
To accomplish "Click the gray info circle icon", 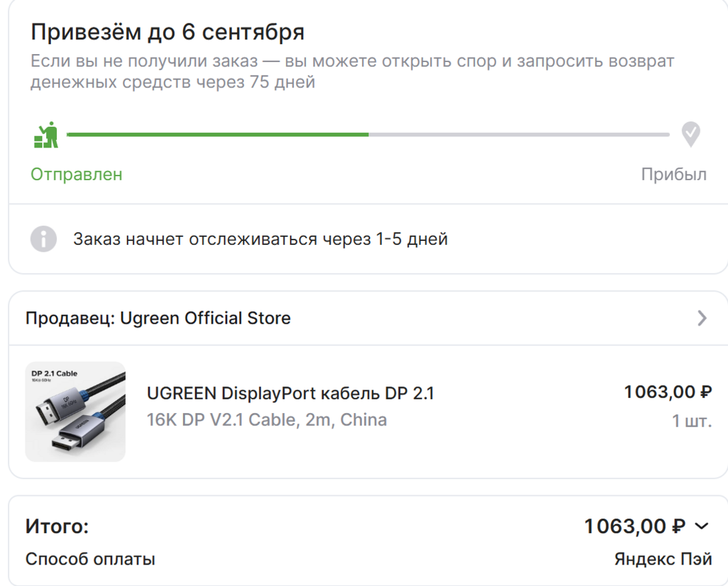I will pyautogui.click(x=43, y=239).
